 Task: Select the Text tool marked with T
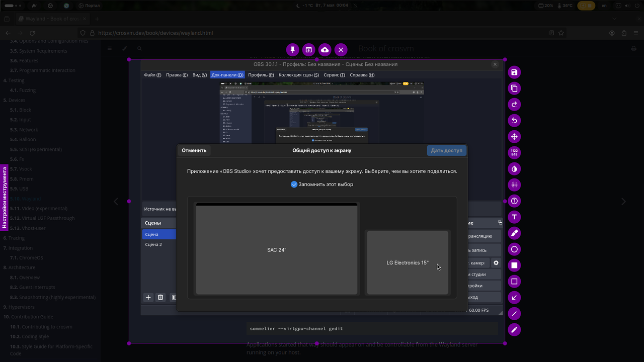[x=514, y=217]
